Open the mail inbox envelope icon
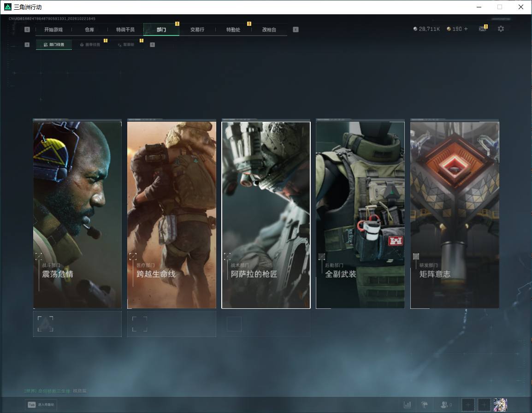This screenshot has height=413, width=532. tap(483, 29)
